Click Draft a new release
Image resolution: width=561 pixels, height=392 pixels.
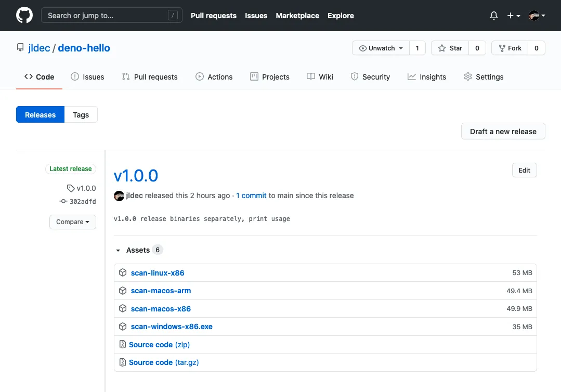coord(502,131)
